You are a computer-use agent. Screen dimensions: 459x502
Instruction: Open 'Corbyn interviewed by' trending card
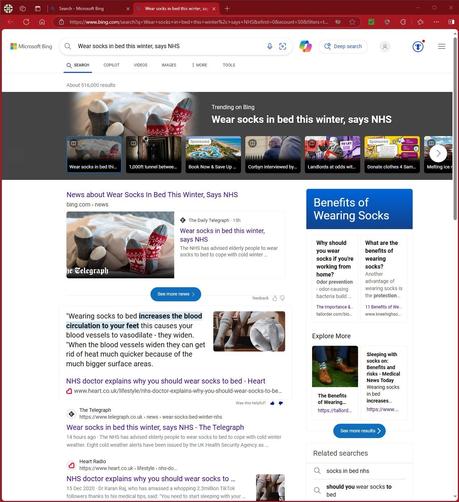click(x=273, y=154)
